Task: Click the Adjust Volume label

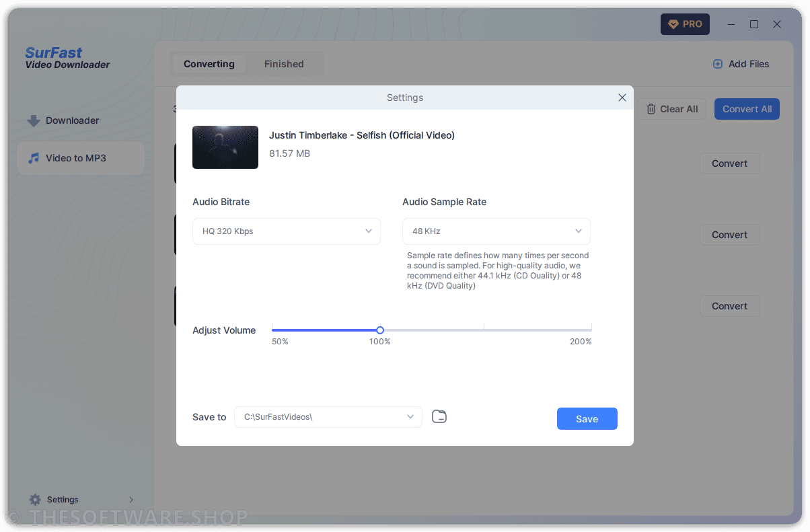Action: [224, 330]
